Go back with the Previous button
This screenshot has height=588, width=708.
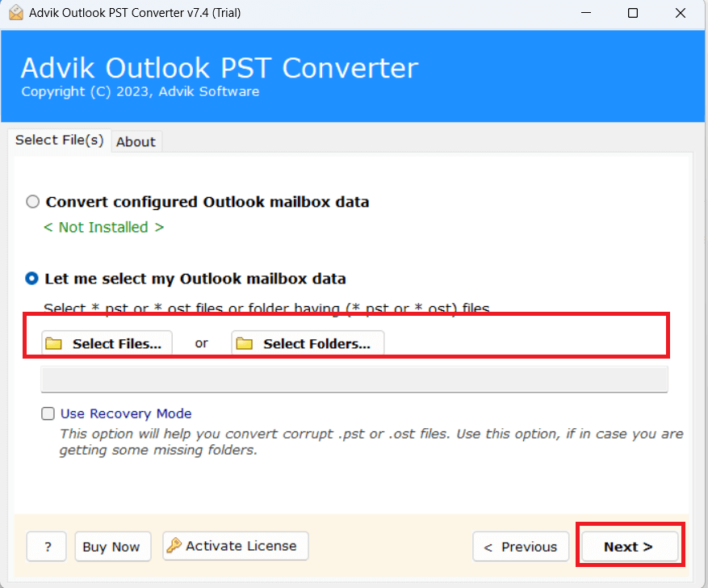[x=521, y=547]
